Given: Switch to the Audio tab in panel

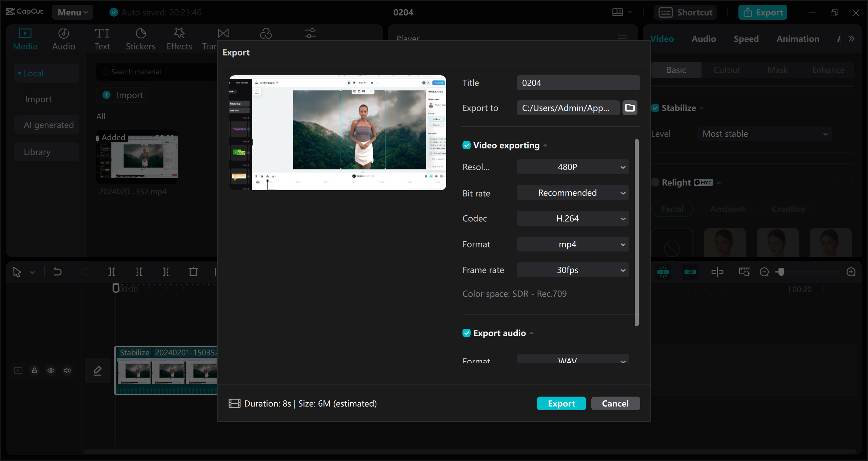Looking at the screenshot, I should click(703, 38).
